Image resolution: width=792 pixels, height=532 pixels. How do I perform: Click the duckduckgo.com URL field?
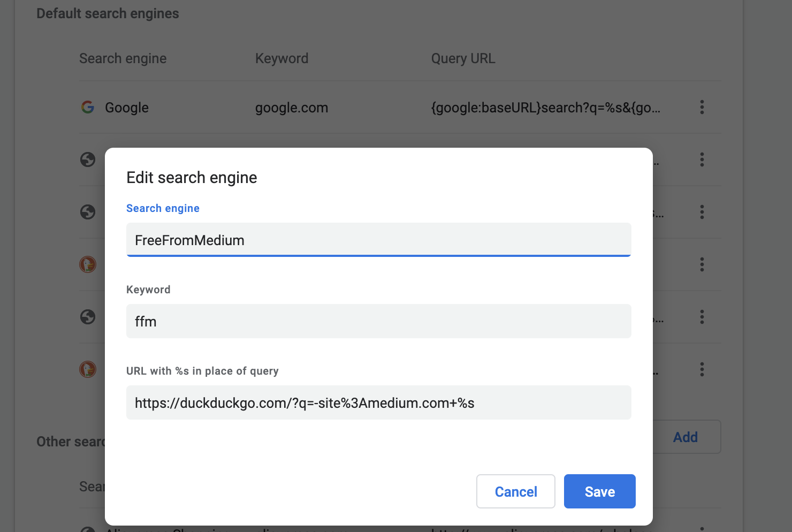pyautogui.click(x=378, y=402)
